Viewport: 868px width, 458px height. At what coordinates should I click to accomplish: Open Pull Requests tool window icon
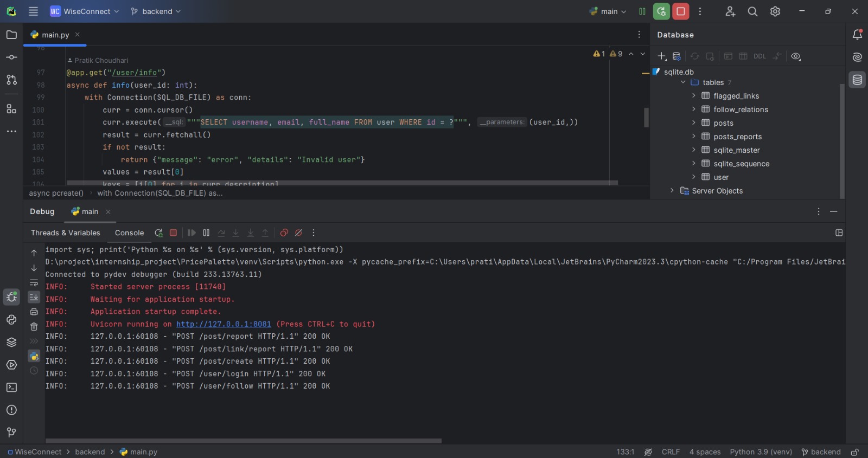(11, 80)
